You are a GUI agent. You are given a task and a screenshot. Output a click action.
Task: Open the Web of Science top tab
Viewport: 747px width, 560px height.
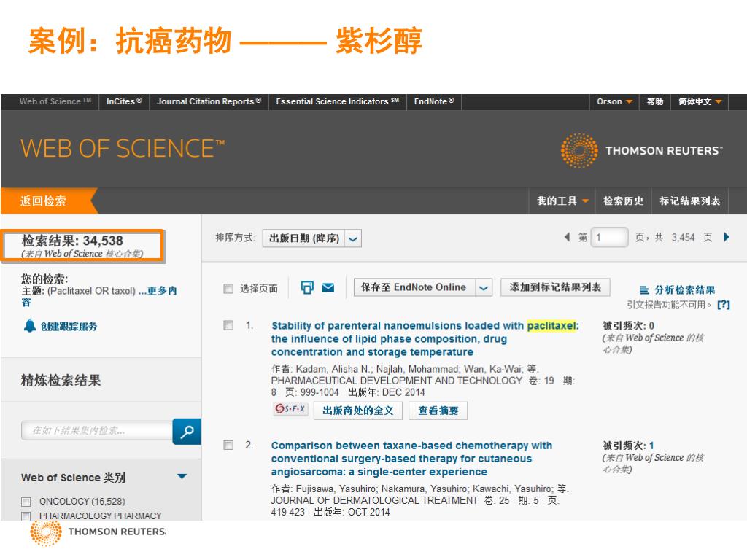click(x=55, y=101)
